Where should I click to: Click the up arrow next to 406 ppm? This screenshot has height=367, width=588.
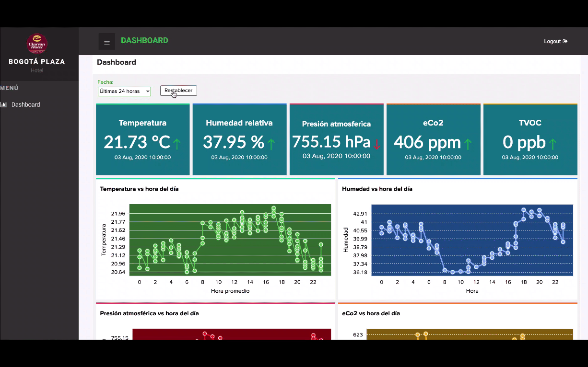pyautogui.click(x=468, y=143)
